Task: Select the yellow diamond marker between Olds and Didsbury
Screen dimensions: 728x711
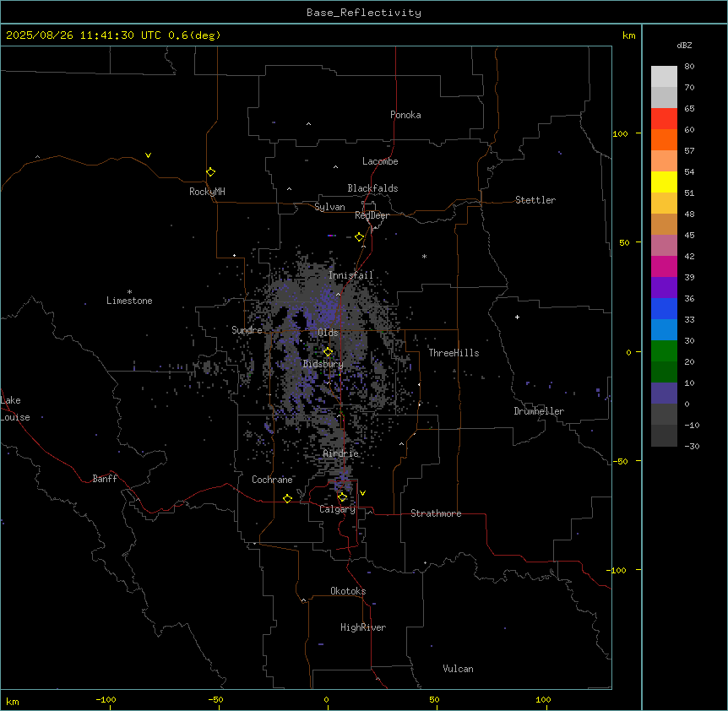Action: click(328, 352)
